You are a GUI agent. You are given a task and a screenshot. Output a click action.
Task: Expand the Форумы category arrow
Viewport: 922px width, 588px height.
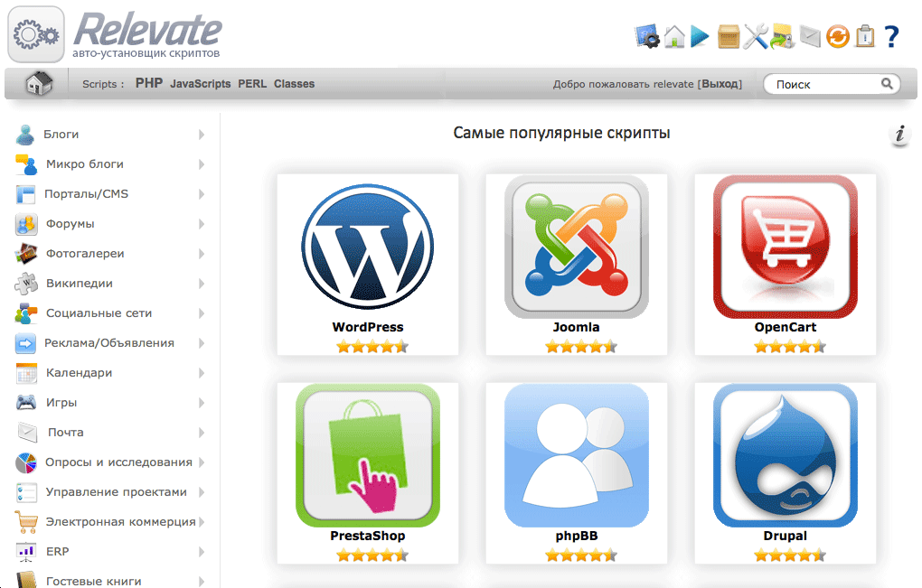coord(201,224)
